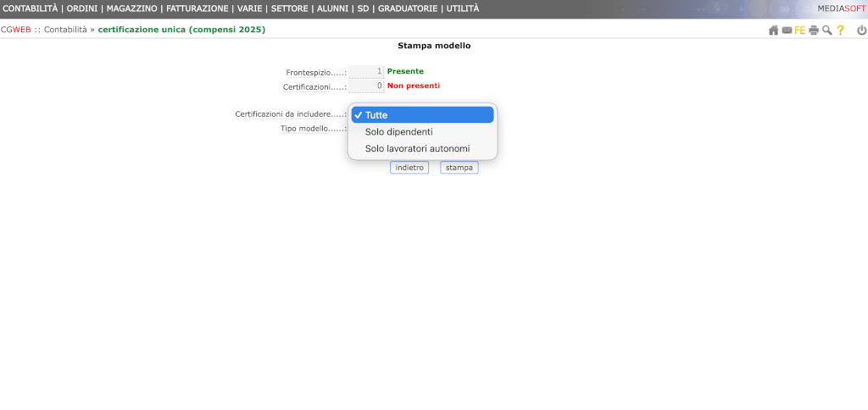Log out using the power icon

[861, 30]
